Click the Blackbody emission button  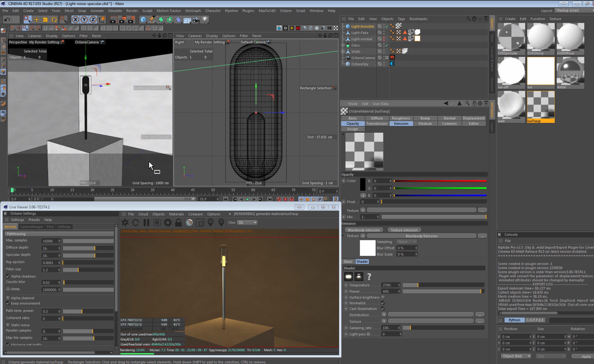364,230
